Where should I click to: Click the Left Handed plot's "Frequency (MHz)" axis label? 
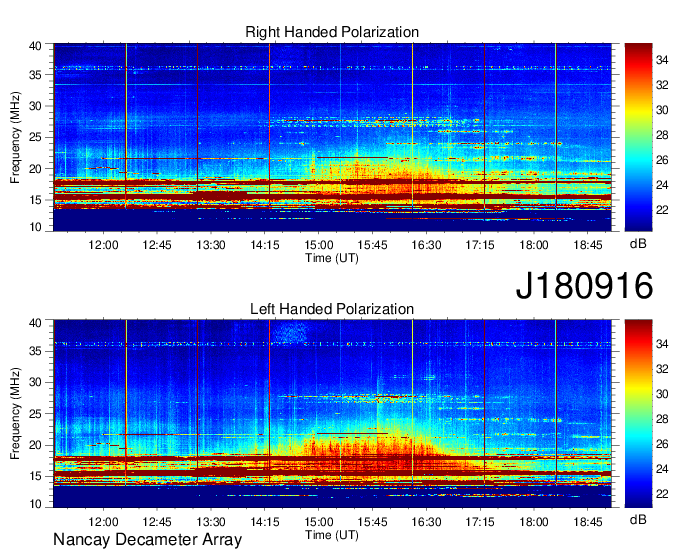[x=15, y=414]
